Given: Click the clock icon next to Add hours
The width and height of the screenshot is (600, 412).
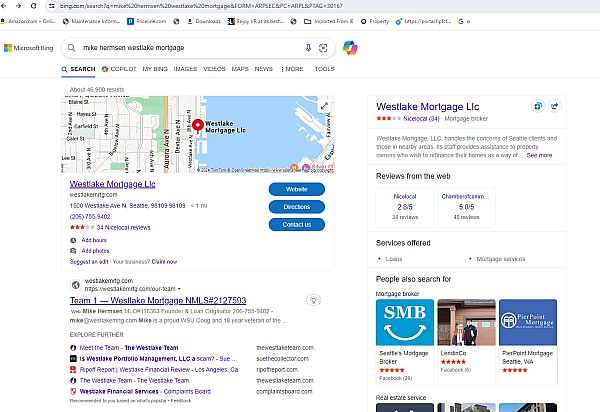Looking at the screenshot, I should pyautogui.click(x=73, y=240).
